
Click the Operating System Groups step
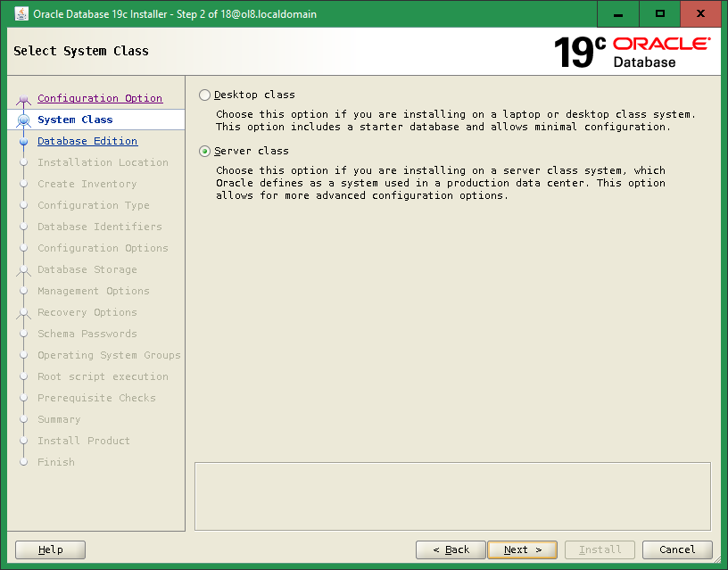point(109,355)
